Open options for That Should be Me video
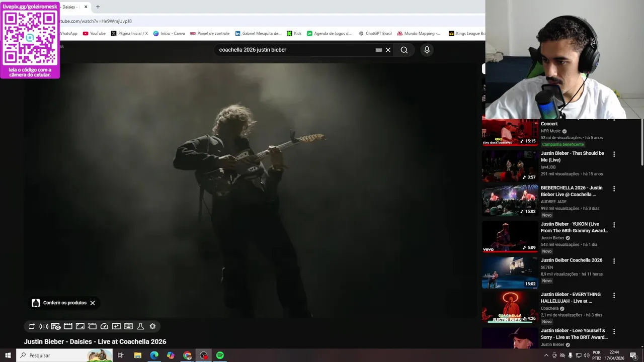The image size is (644, 362). [614, 154]
